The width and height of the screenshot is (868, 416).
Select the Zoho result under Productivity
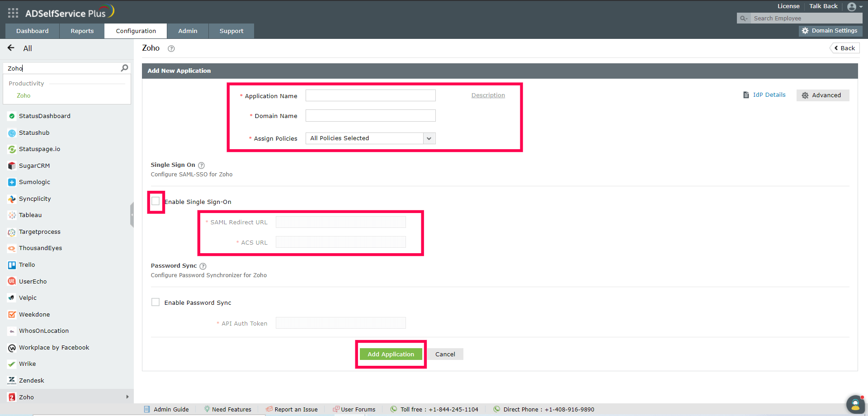tap(24, 96)
